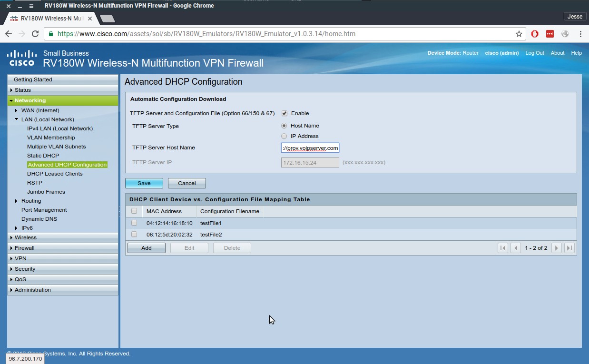Check the select-all checkbox in table header
The height and width of the screenshot is (364, 589).
134,211
